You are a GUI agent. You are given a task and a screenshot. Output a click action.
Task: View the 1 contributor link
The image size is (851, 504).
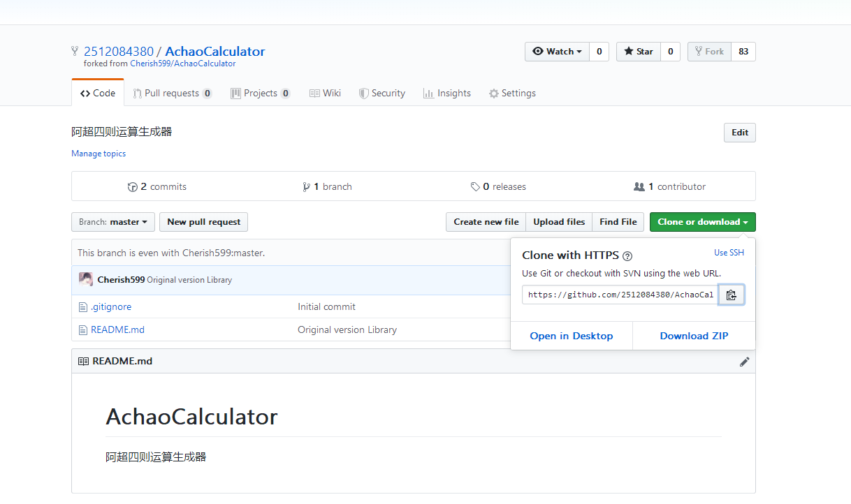[669, 187]
